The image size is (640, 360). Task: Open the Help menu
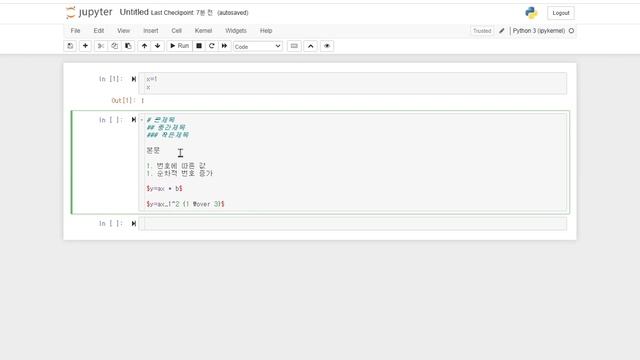266,31
